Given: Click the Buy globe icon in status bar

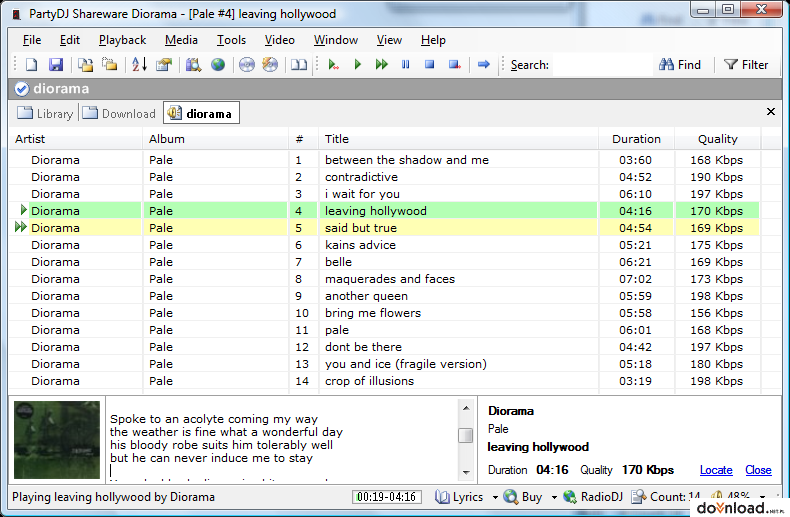Looking at the screenshot, I should pos(511,497).
